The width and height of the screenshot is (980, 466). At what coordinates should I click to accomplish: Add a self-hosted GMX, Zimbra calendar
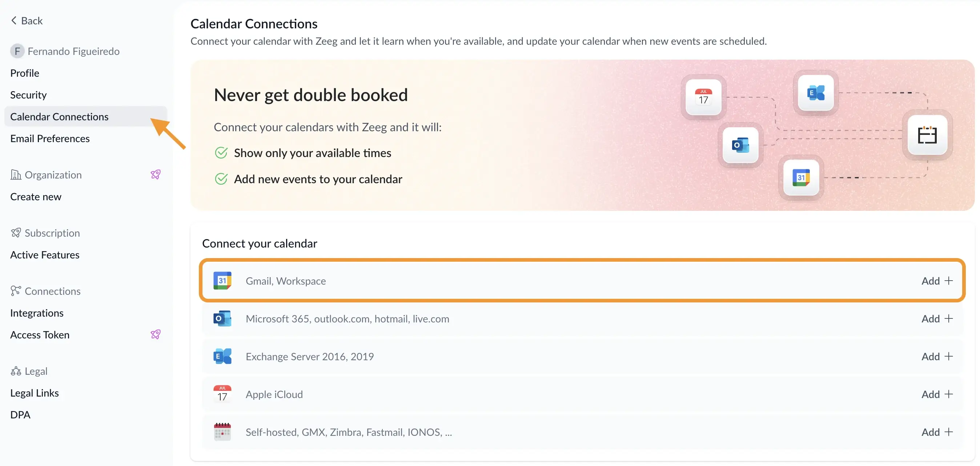click(937, 432)
